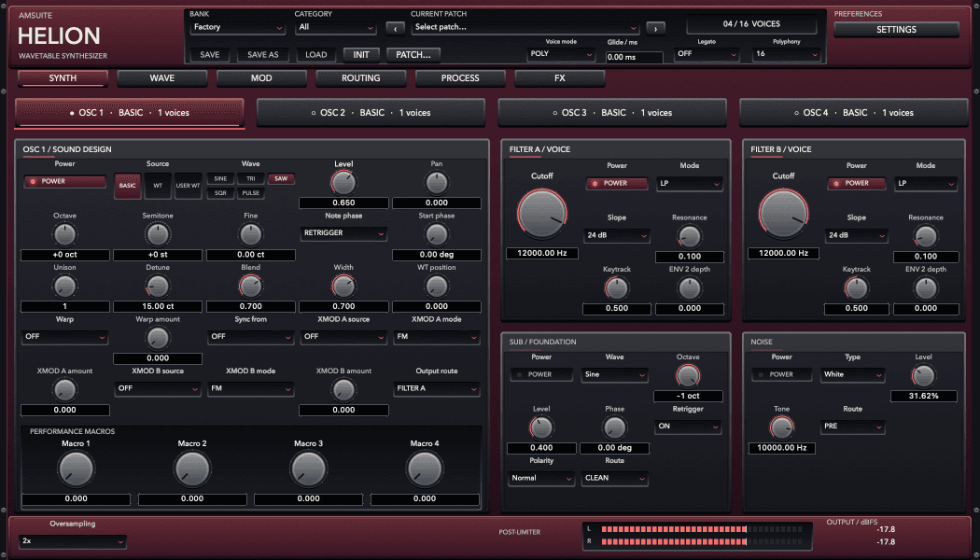
Task: Select the OSC 4 oscillator tab
Action: 854,113
